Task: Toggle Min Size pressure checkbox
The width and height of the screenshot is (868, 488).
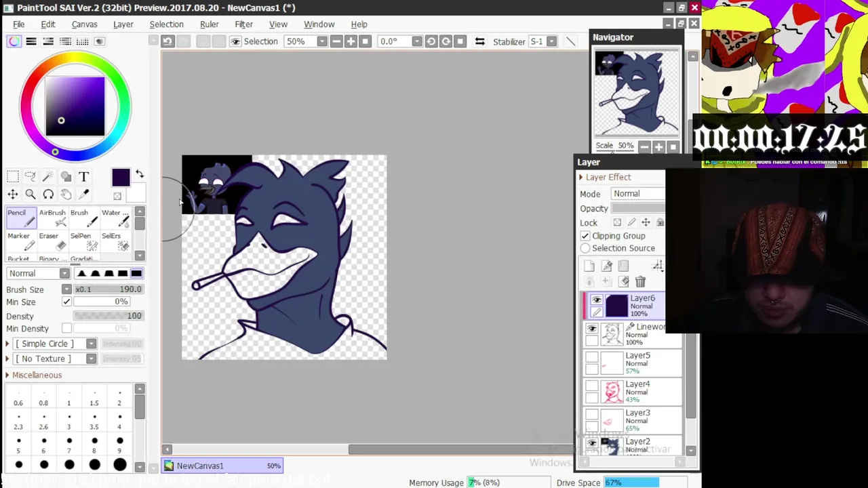Action: pos(66,302)
